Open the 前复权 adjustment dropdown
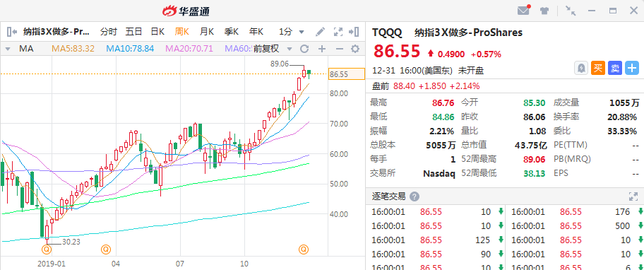644x270 pixels. click(273, 49)
